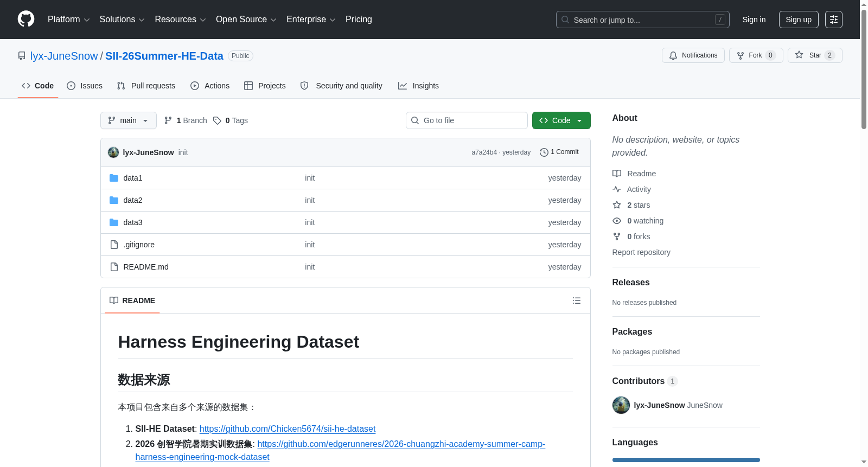868x467 pixels.
Task: Click the .gitignore file icon
Action: click(x=114, y=245)
